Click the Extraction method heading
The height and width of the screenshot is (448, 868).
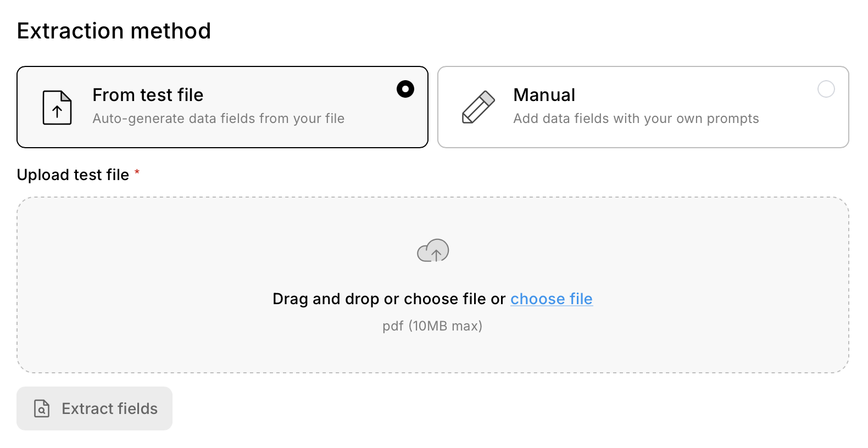114,31
